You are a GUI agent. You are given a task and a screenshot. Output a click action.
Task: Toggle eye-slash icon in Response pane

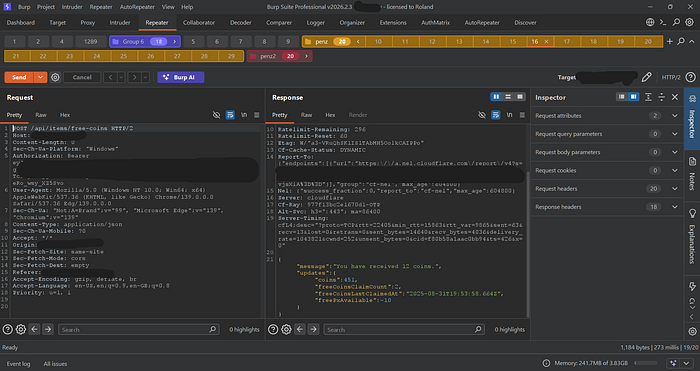482,115
